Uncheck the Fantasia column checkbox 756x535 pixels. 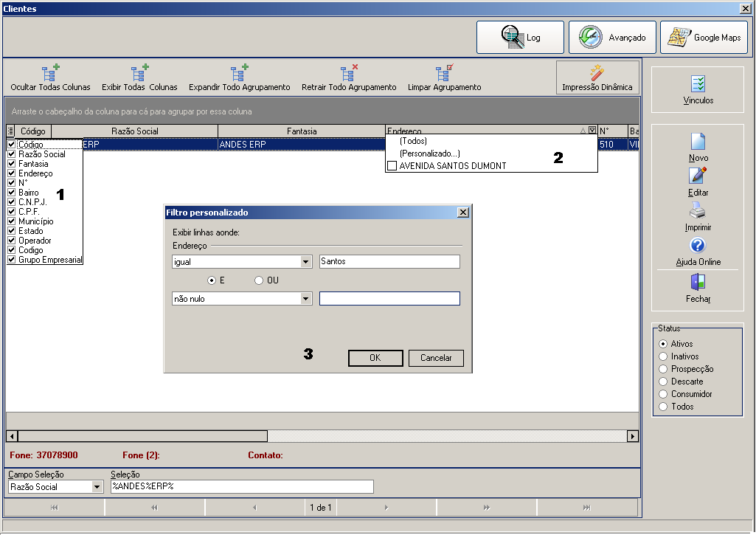coord(12,164)
